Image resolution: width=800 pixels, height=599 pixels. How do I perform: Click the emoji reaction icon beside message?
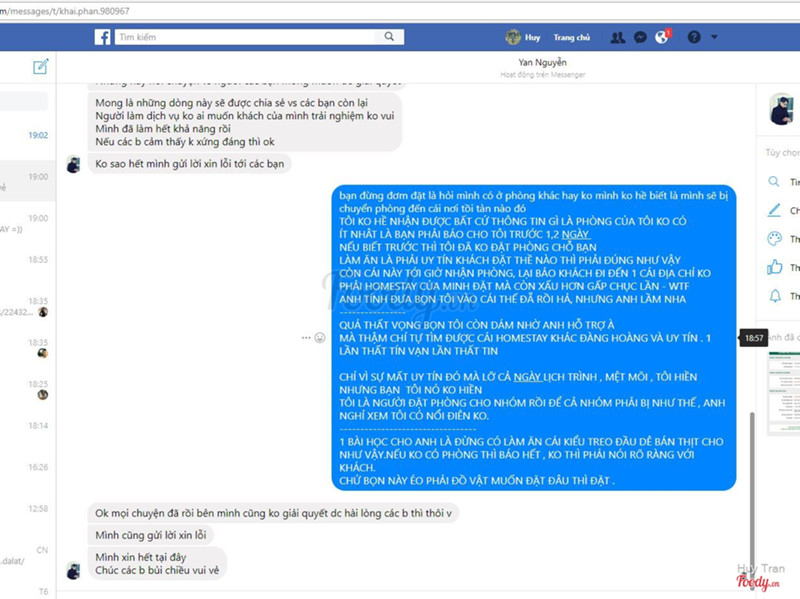(x=320, y=338)
